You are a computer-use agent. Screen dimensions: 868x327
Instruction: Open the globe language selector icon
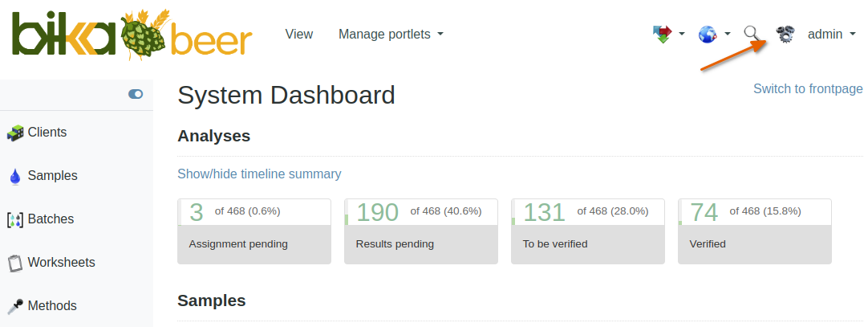pyautogui.click(x=708, y=35)
